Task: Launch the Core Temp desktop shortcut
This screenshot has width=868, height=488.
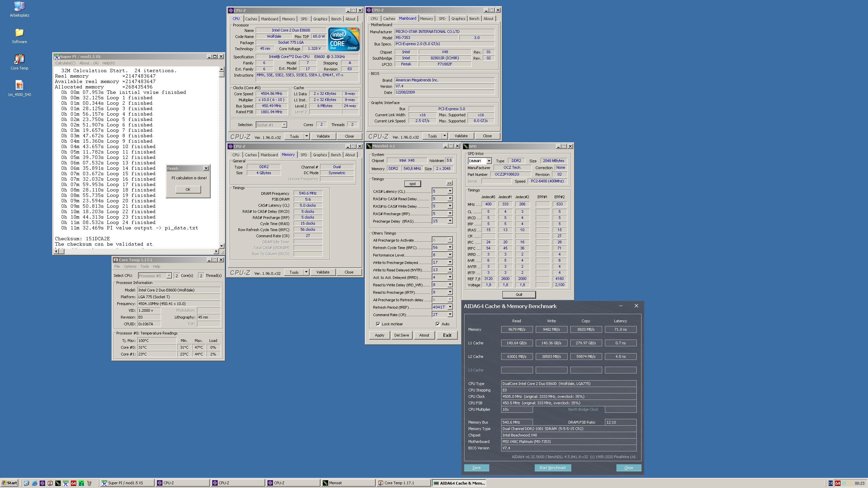Action: 19,62
